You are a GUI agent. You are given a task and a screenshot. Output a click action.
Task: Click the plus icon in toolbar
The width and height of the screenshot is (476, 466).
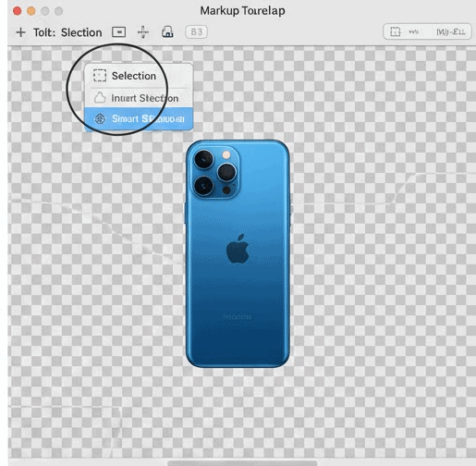click(x=20, y=32)
